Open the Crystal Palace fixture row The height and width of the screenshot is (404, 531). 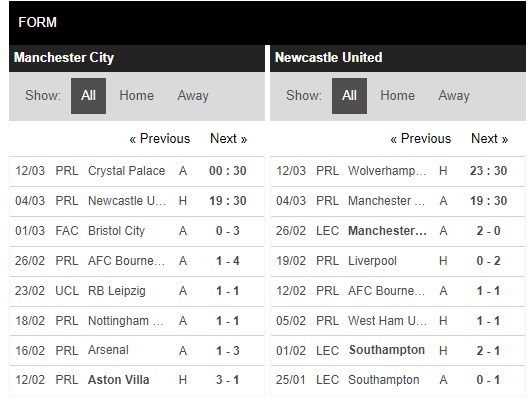tap(137, 171)
